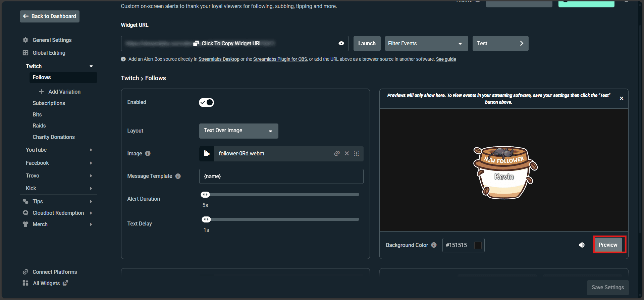Image resolution: width=644 pixels, height=300 pixels.
Task: Click the General Settings gear icon
Action: (x=25, y=40)
